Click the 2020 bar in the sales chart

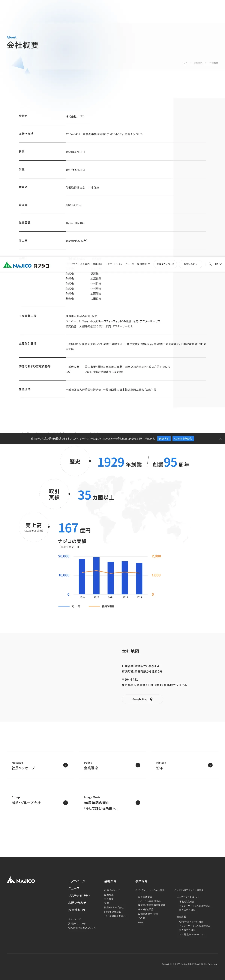97,576
